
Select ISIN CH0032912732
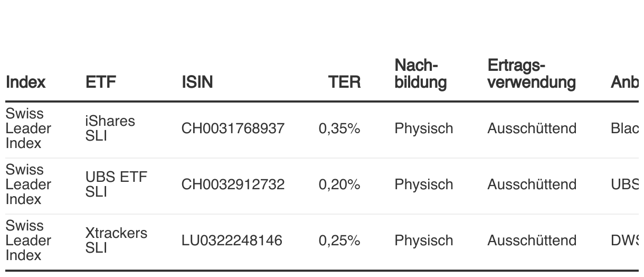233,184
